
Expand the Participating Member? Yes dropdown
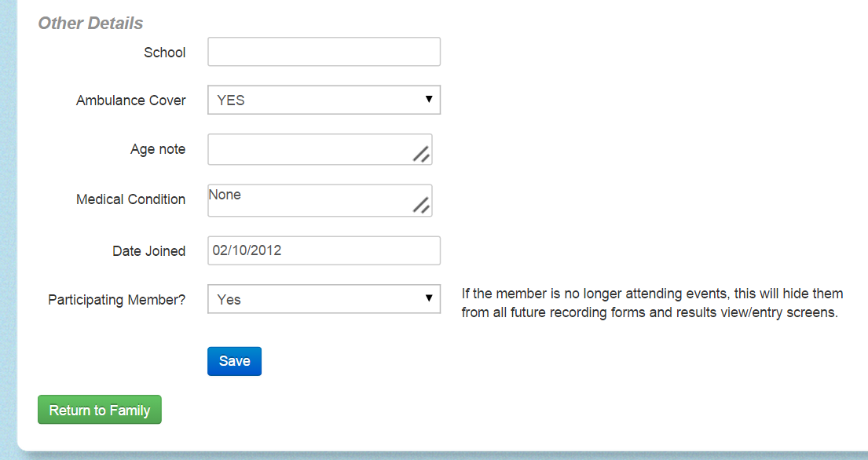click(324, 299)
